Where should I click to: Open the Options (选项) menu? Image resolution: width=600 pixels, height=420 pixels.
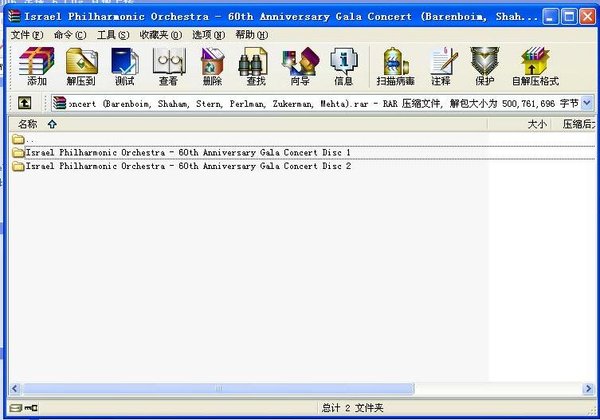pos(209,35)
